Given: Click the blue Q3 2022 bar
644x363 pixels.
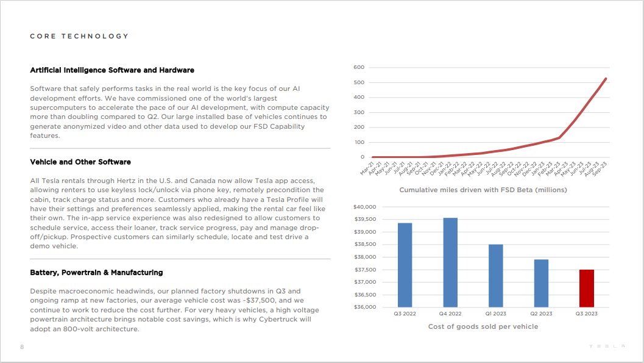Looking at the screenshot, I should coord(405,265).
